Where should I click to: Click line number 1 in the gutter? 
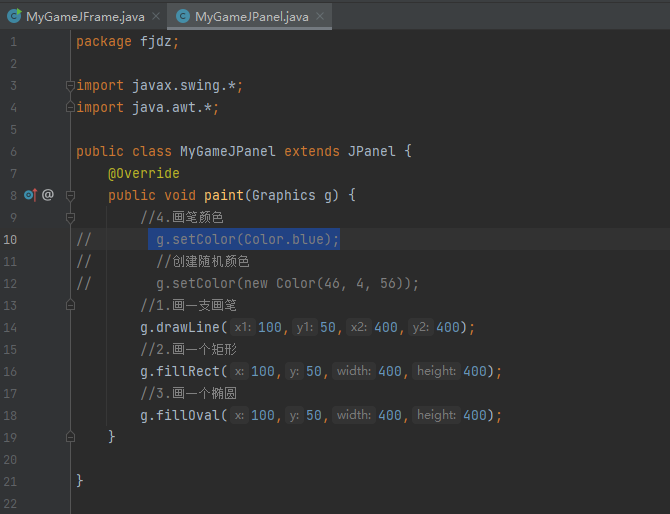point(13,42)
